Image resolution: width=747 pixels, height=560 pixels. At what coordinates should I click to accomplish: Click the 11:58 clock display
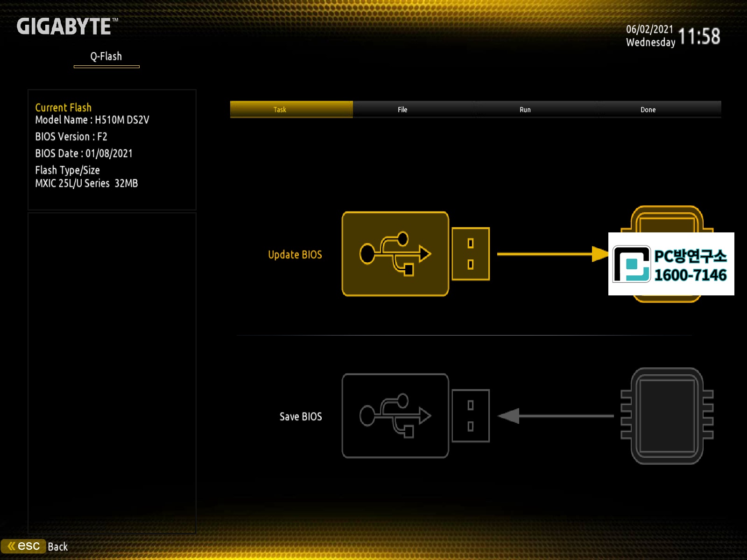[699, 36]
